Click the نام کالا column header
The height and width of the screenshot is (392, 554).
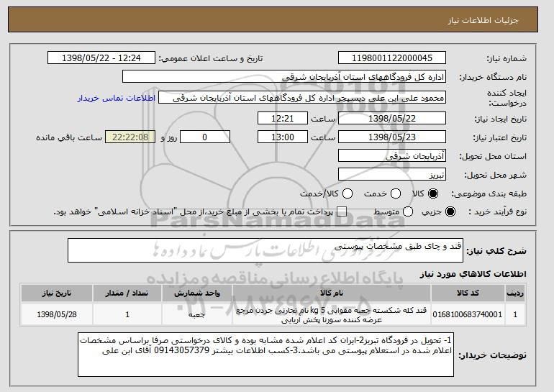(332, 293)
